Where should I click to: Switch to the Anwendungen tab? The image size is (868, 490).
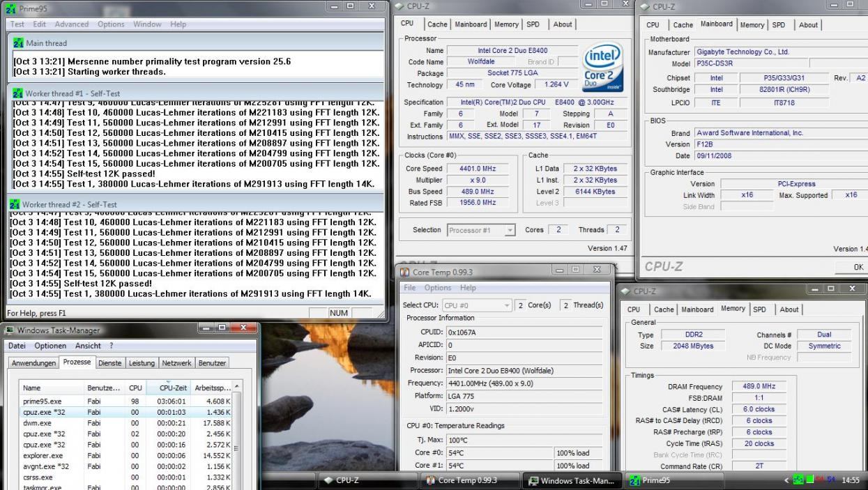[33, 362]
